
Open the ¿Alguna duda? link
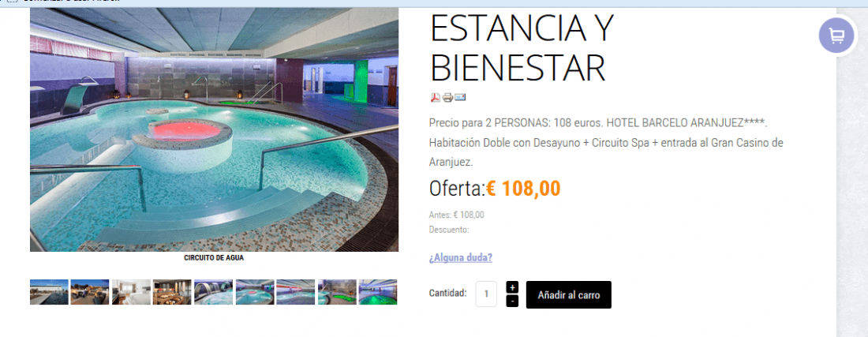(x=461, y=257)
